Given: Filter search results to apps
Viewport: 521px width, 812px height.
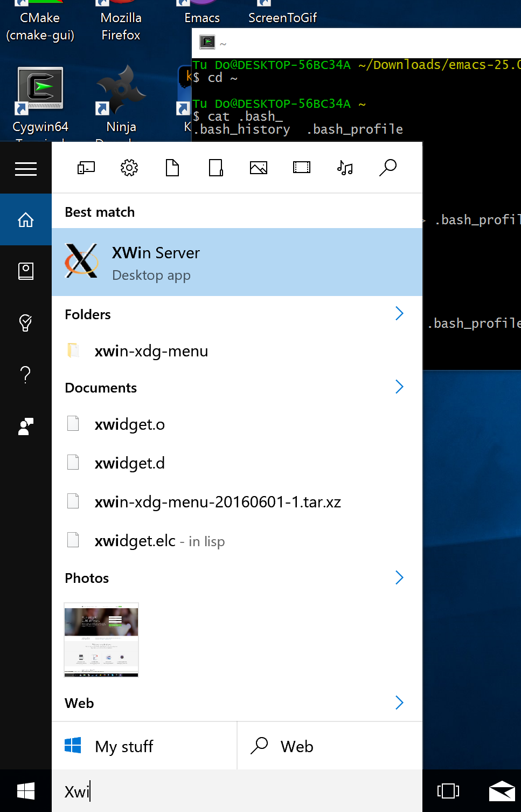Looking at the screenshot, I should (x=86, y=168).
